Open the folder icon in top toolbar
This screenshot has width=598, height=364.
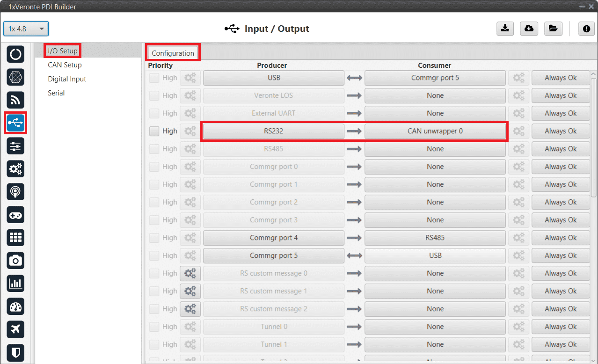coord(553,29)
